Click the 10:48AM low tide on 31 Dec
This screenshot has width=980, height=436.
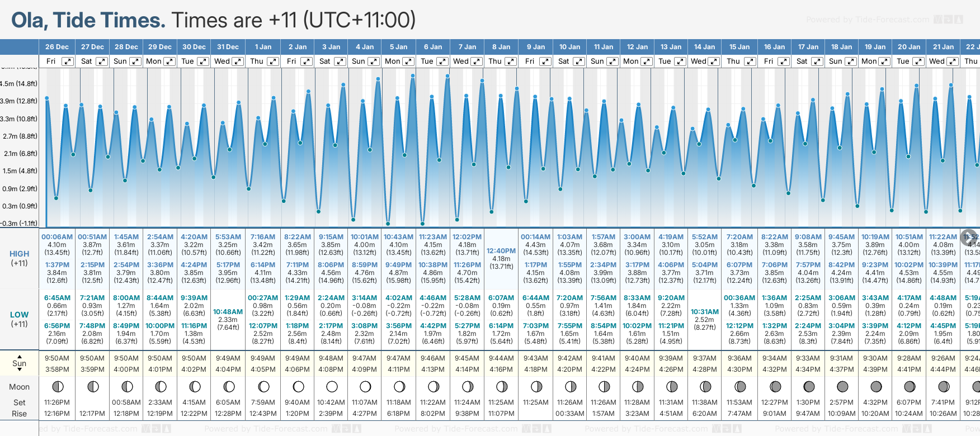pos(228,312)
